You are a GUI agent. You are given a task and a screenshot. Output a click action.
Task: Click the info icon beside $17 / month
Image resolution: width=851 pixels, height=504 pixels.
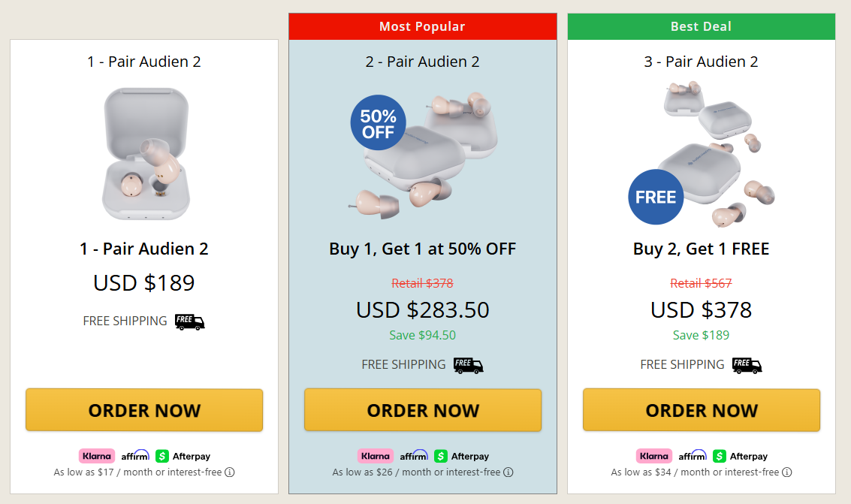(230, 472)
